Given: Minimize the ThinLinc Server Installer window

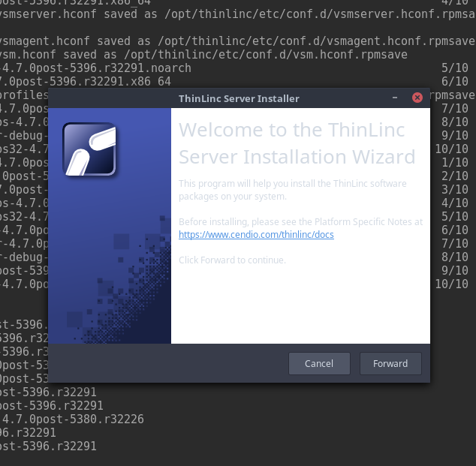Looking at the screenshot, I should 395,98.
